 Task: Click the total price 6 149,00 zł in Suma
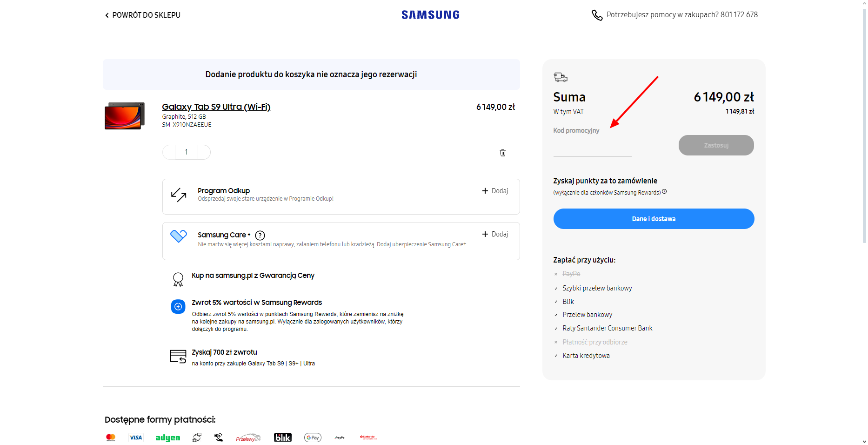724,97
